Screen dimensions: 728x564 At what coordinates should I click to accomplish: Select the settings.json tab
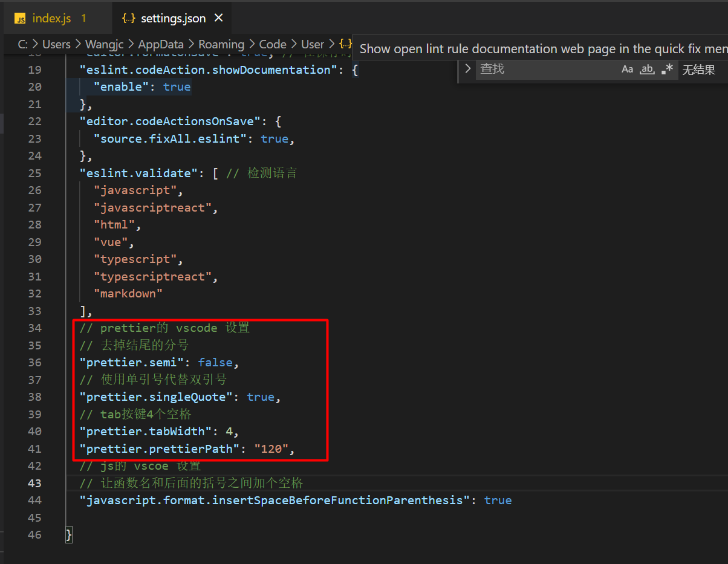(173, 18)
